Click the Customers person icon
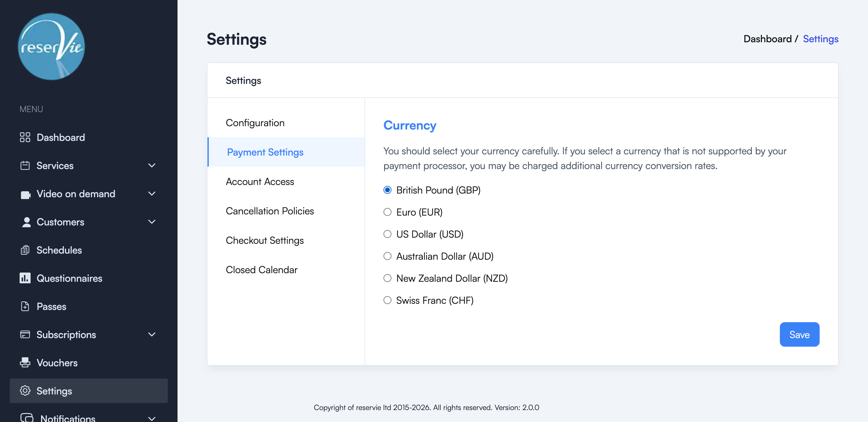The image size is (868, 422). point(26,222)
